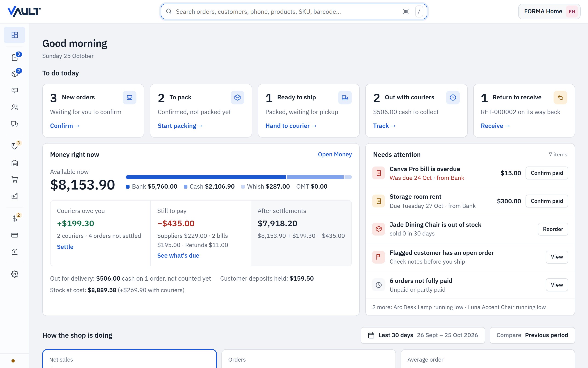Click the After settlements $7,918.20 value
The image size is (588, 368).
[x=277, y=223]
